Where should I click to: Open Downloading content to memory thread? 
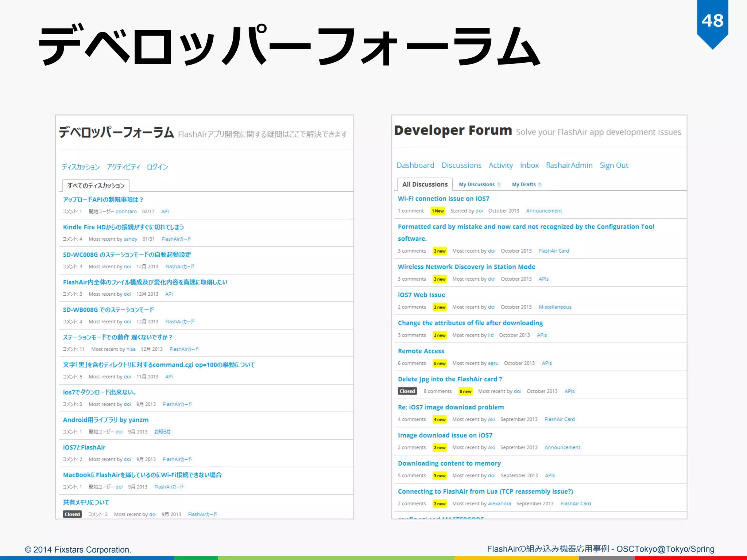(449, 463)
